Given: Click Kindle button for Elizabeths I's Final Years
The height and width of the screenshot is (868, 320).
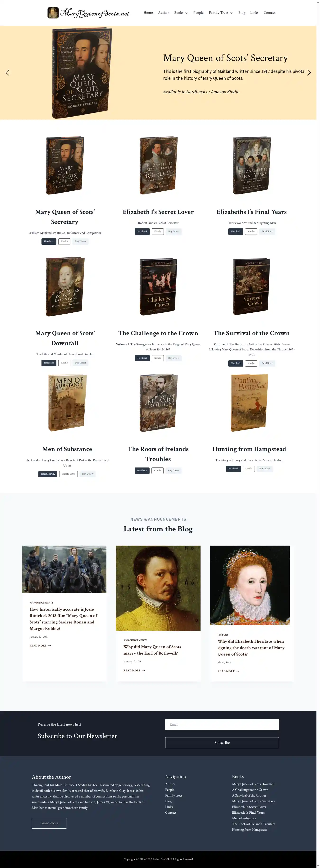Looking at the screenshot, I should click(251, 231).
